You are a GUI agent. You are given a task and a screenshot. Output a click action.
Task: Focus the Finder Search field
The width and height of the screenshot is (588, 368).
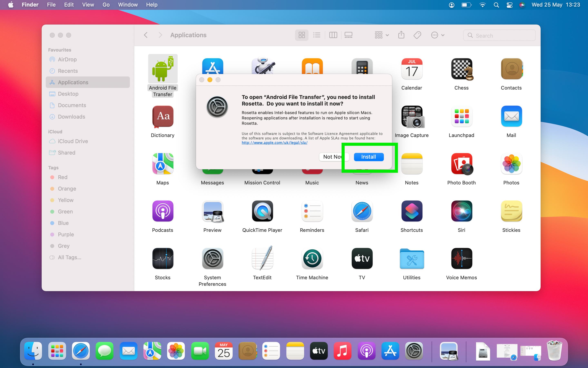[499, 36]
